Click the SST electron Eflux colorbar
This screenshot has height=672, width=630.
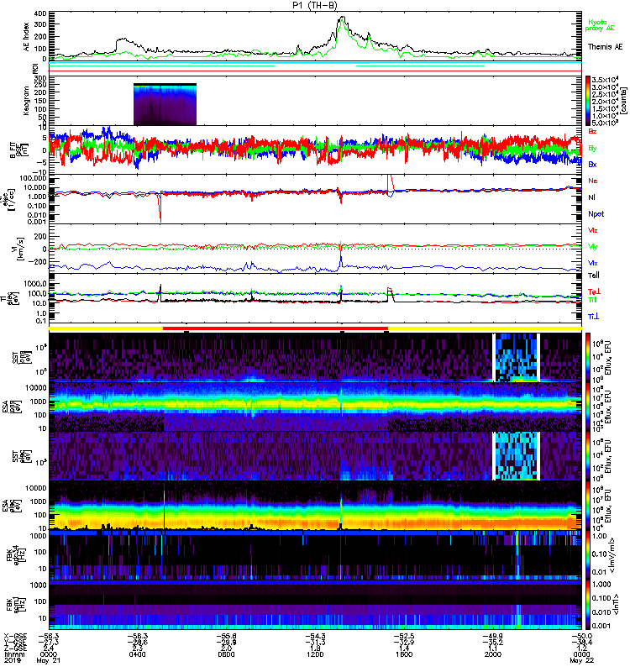587,456
